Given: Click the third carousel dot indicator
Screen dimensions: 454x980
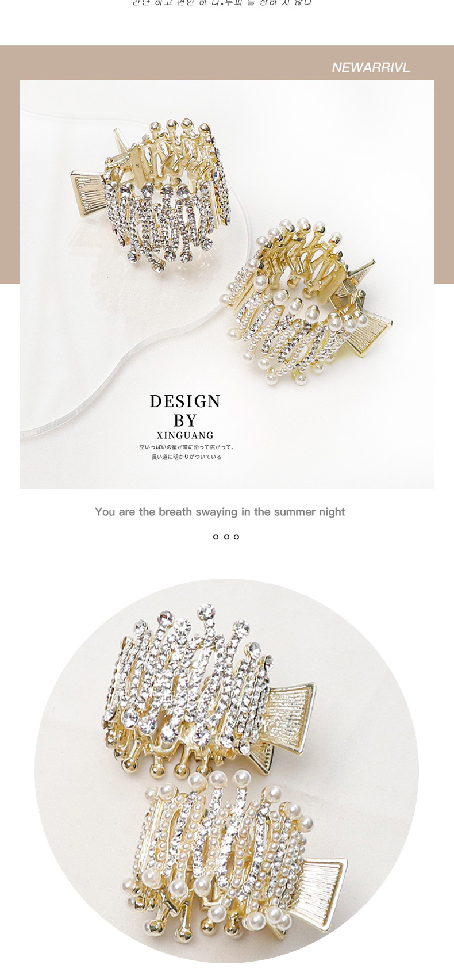Looking at the screenshot, I should click(x=237, y=537).
